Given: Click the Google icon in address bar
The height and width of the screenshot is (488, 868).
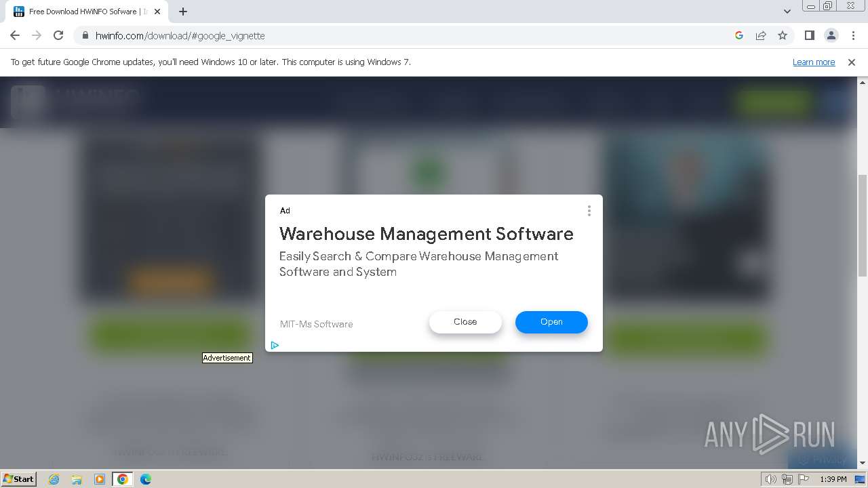Looking at the screenshot, I should pyautogui.click(x=739, y=35).
